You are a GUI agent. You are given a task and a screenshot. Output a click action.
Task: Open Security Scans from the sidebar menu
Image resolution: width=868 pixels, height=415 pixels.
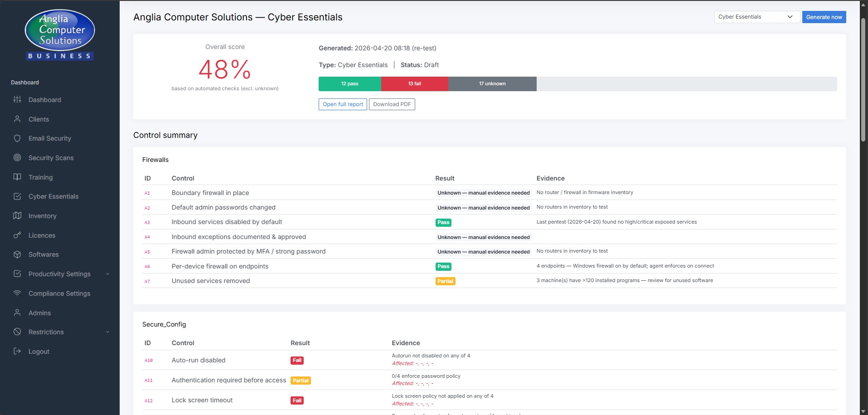click(x=51, y=158)
